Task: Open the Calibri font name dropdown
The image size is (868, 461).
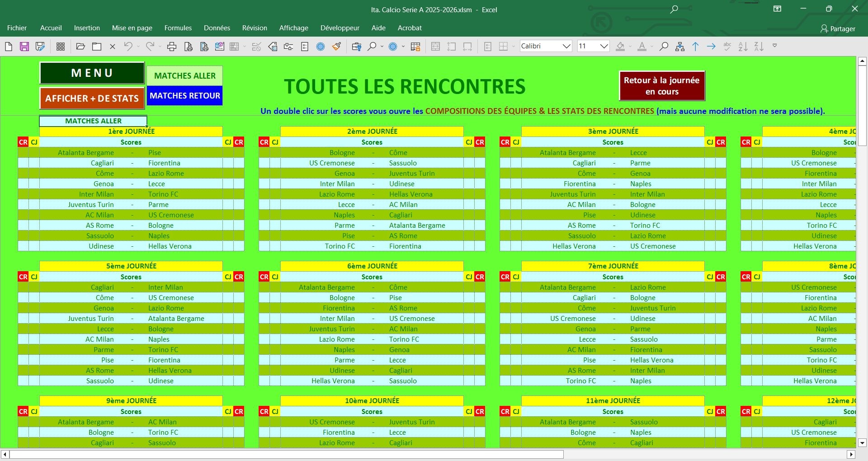Action: click(566, 46)
